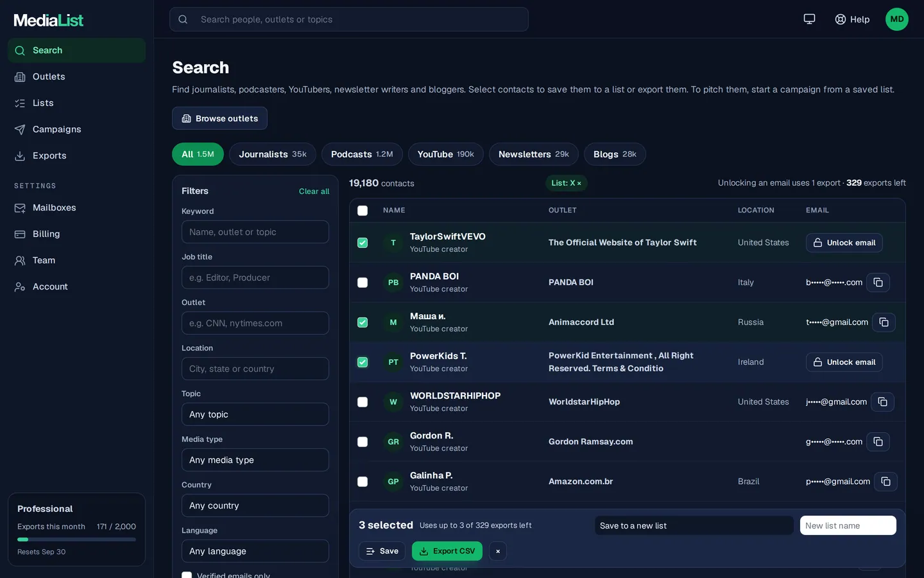924x578 pixels.
Task: Open Billing settings
Action: (76, 234)
